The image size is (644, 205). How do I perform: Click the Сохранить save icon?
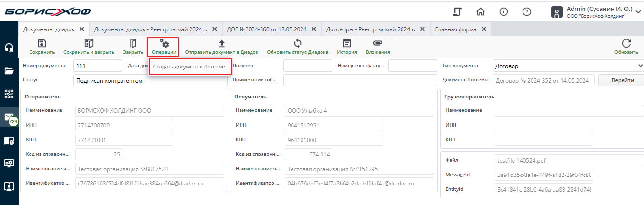coord(42,43)
